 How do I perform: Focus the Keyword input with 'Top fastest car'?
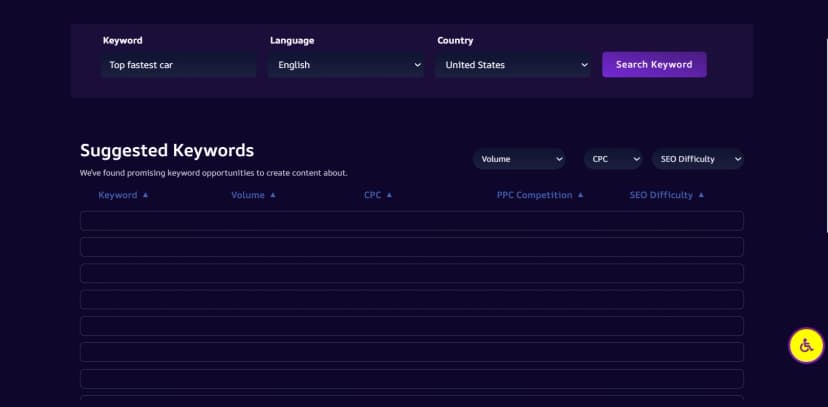click(x=178, y=65)
